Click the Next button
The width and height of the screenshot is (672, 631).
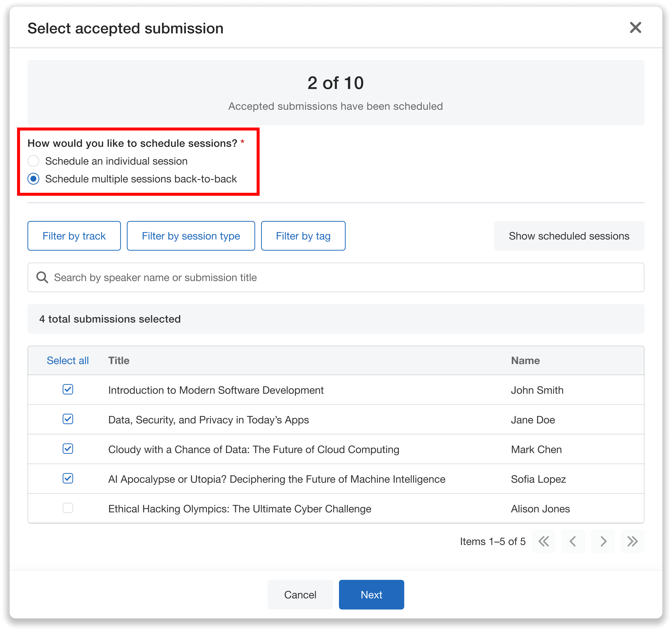pos(371,594)
